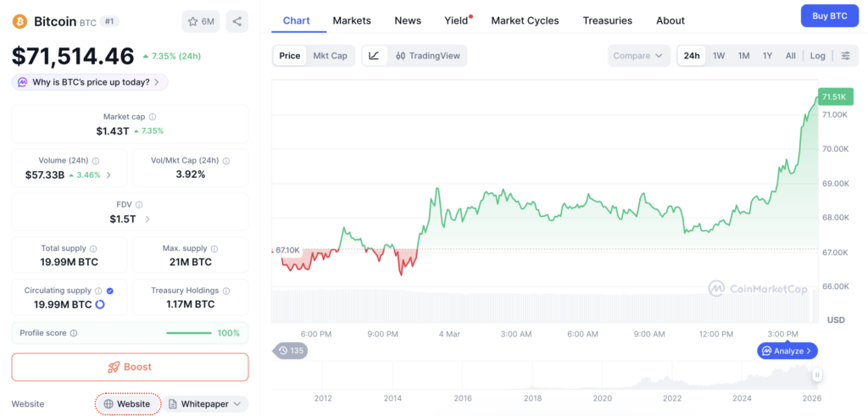This screenshot has width=868, height=416.
Task: Click Profile score info icon
Action: click(74, 334)
